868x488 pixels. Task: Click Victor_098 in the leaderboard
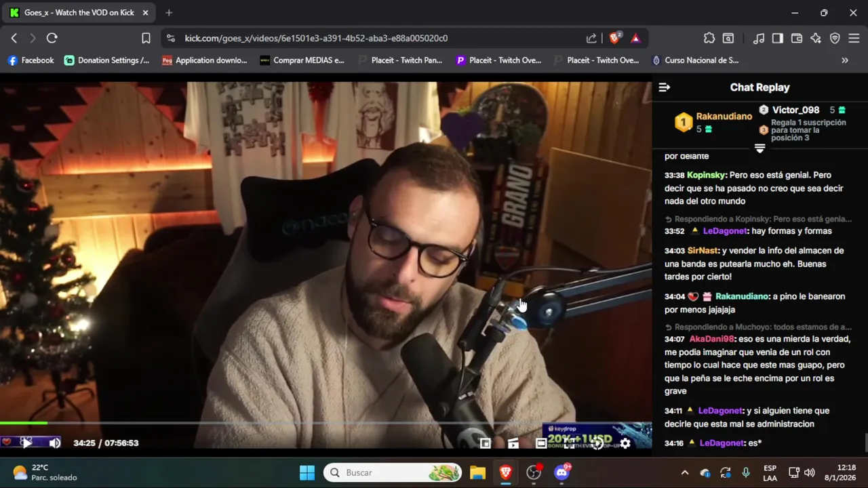click(x=795, y=110)
